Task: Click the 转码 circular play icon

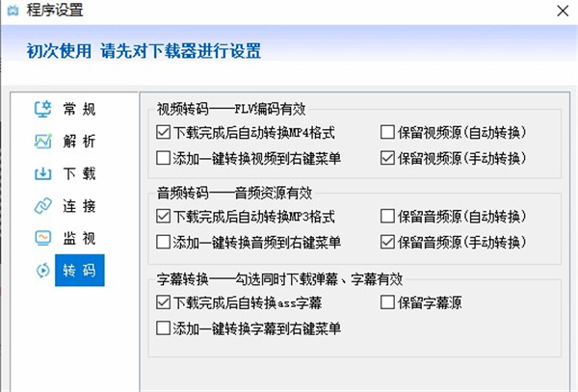Action: [x=42, y=271]
